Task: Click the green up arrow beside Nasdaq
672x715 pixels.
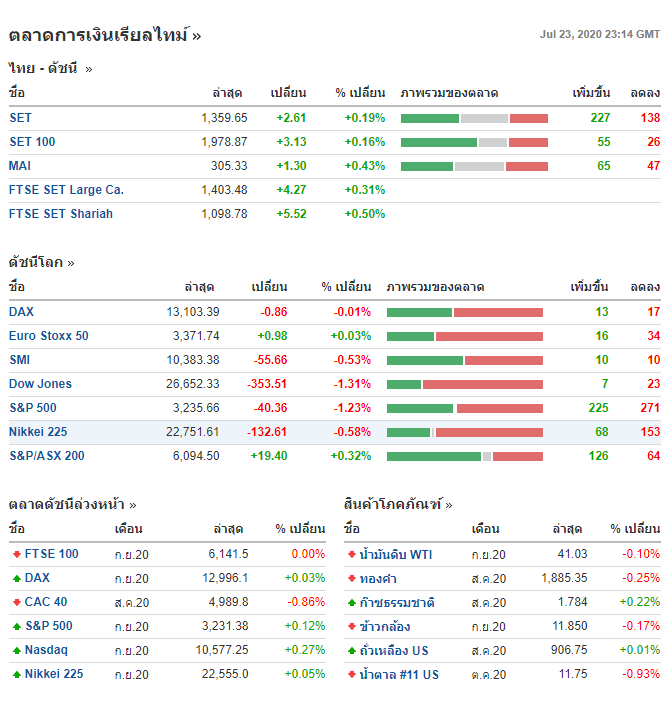Action: (16, 650)
